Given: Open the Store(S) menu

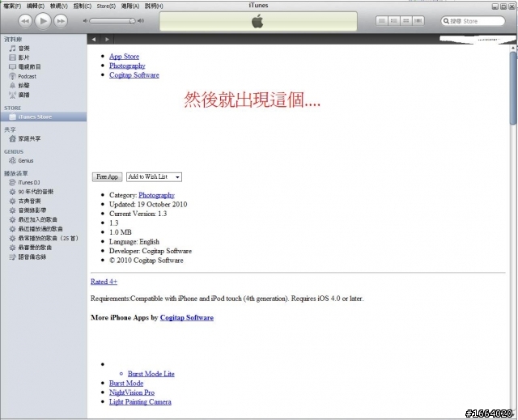Looking at the screenshot, I should pos(106,6).
